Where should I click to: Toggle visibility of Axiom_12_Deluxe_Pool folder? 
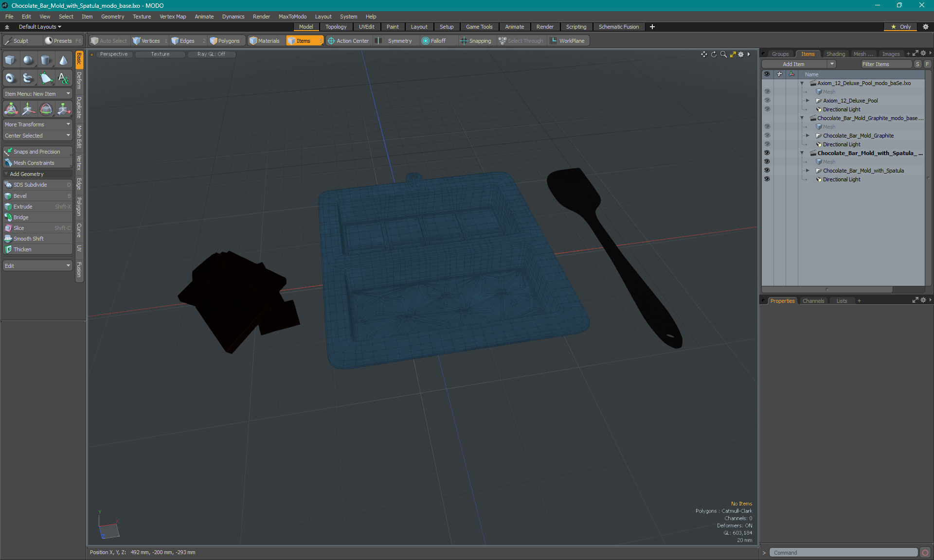click(767, 101)
